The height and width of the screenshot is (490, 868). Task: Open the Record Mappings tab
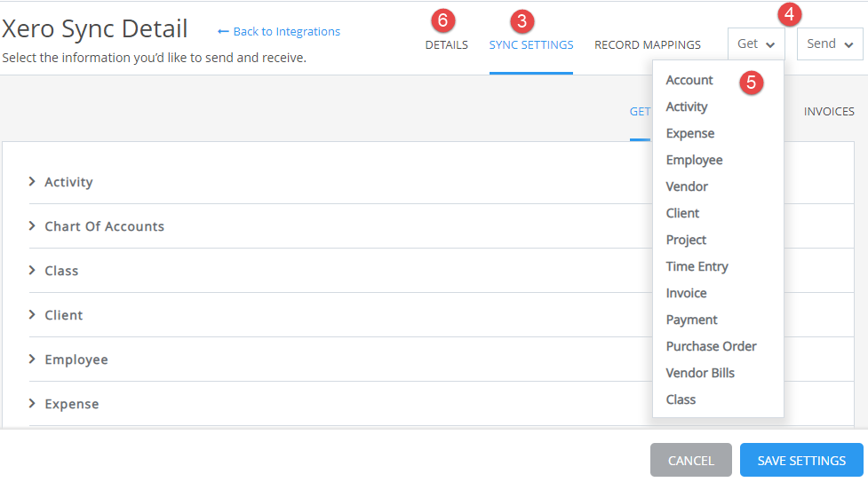click(x=648, y=44)
